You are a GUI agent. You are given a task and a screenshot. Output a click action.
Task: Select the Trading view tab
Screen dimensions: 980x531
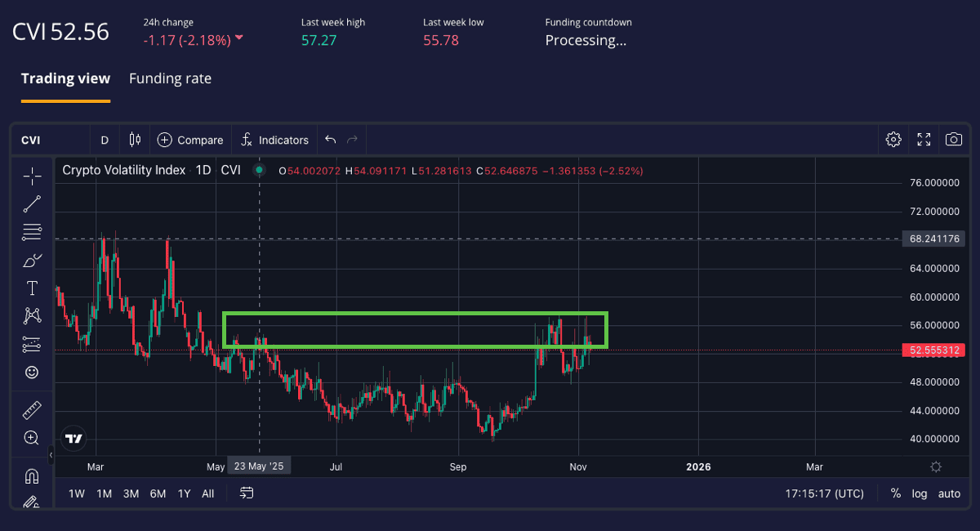(x=65, y=78)
